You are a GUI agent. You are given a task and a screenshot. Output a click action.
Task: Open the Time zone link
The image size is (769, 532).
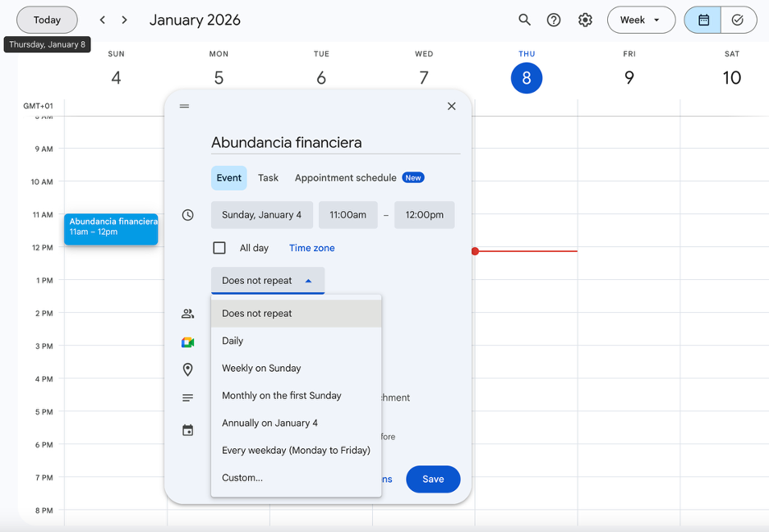311,248
